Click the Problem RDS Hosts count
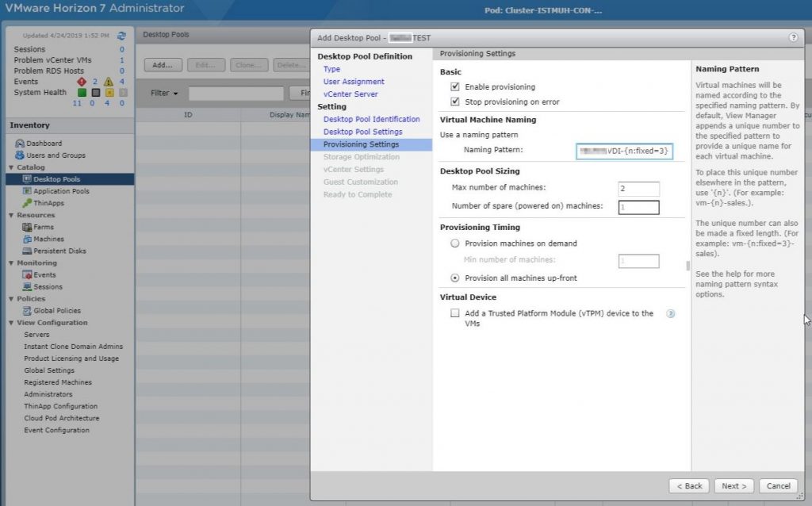The width and height of the screenshot is (812, 506). click(x=122, y=71)
